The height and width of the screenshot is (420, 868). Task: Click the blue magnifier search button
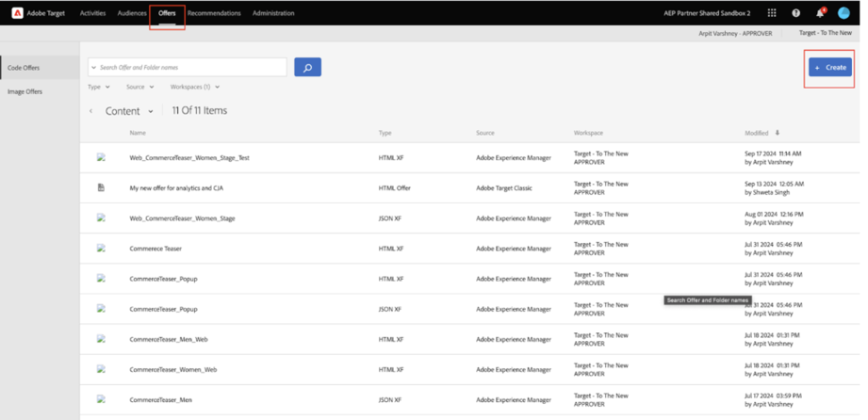pyautogui.click(x=308, y=67)
